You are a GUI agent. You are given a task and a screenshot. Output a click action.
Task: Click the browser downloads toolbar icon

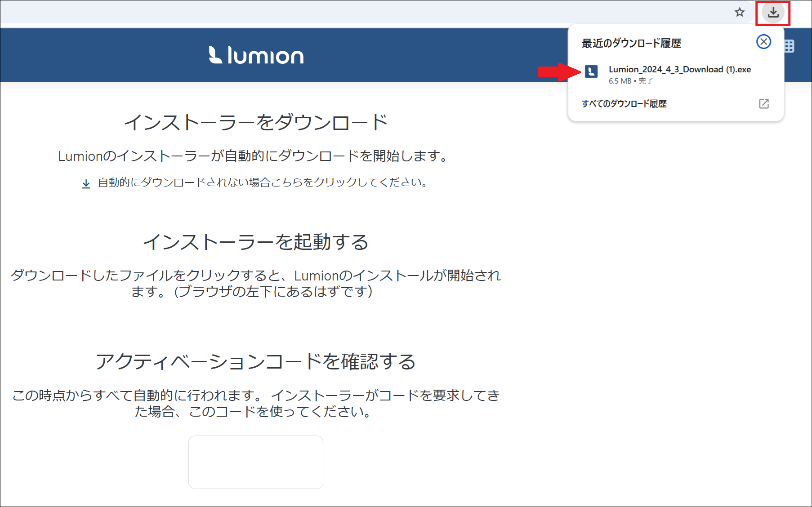(x=773, y=13)
